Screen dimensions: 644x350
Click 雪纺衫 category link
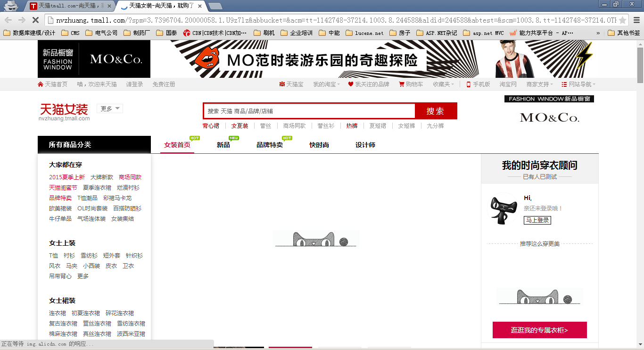pos(89,256)
